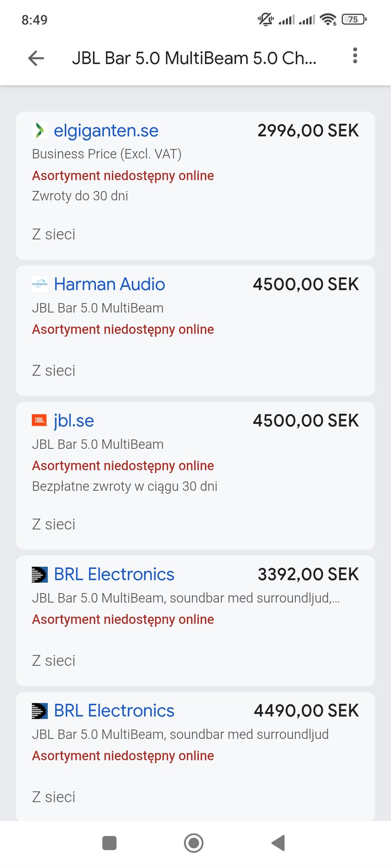
Task: Tap the page title JBL Bar 5.0 MultiBeam
Action: (x=194, y=58)
